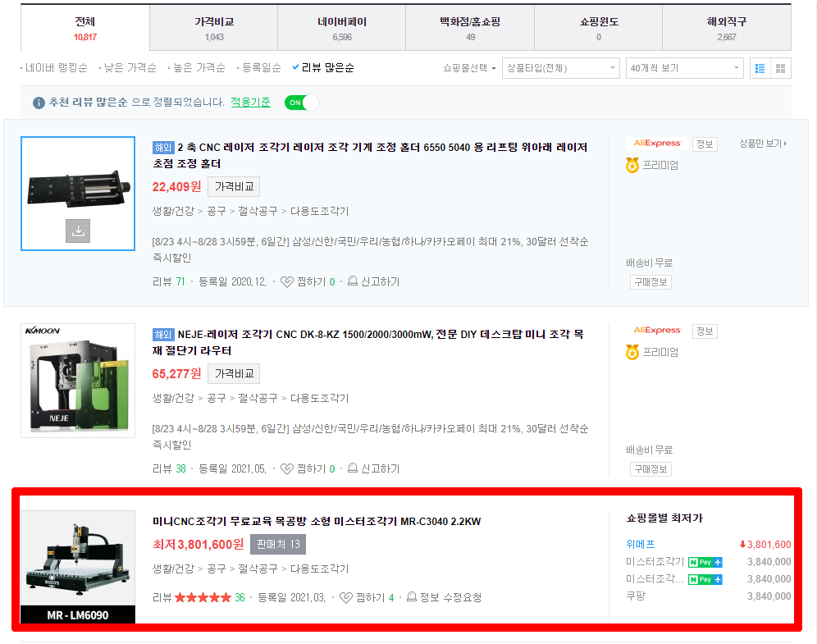This screenshot has width=817, height=644.
Task: Click 구매정보 button in first listing
Action: click(x=650, y=282)
